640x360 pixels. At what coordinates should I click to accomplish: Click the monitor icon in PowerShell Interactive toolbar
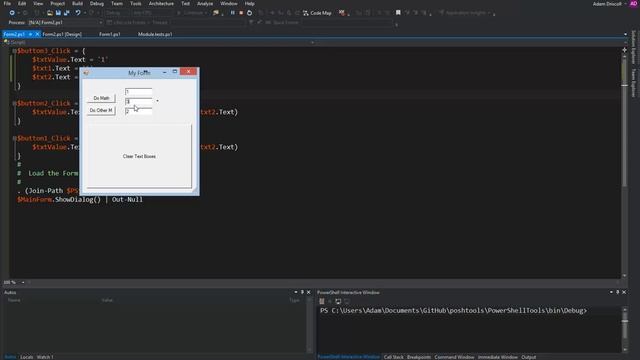coord(338,301)
